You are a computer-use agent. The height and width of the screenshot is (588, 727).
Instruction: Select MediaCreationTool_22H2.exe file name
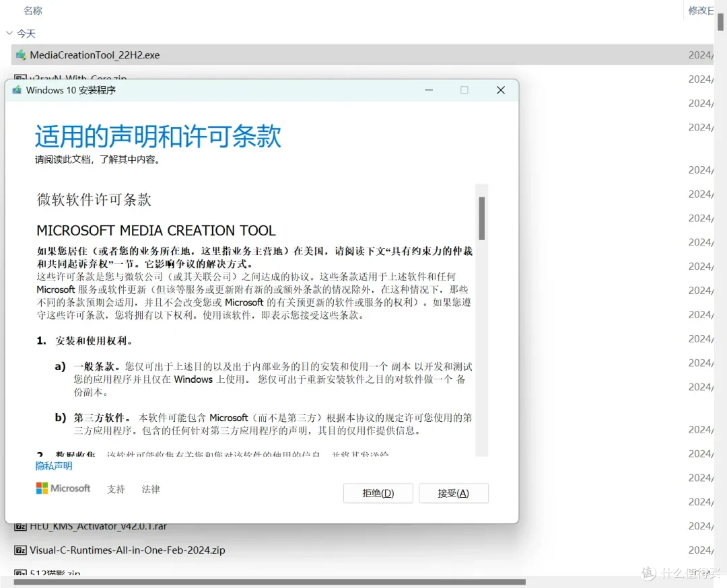[x=95, y=54]
